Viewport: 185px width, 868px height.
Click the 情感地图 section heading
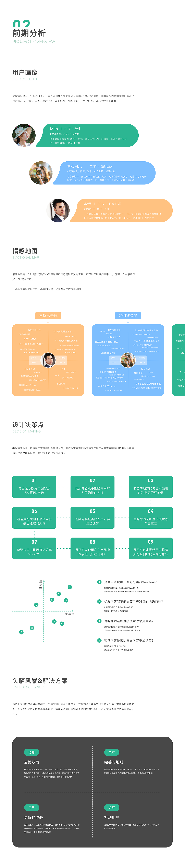[25, 251]
